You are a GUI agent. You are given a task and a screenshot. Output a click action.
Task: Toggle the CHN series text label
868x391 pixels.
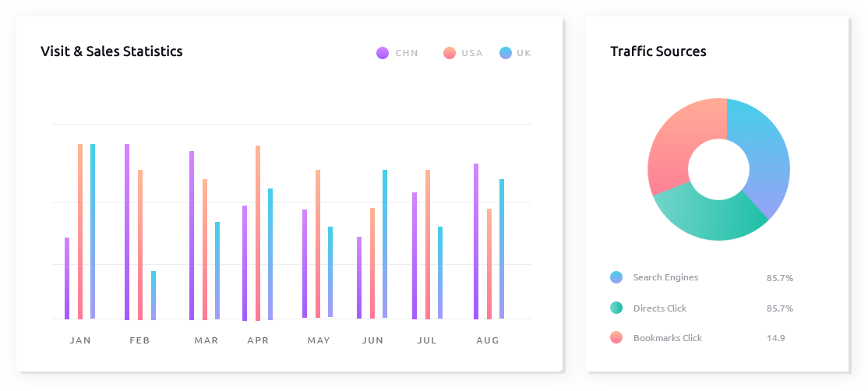[407, 53]
